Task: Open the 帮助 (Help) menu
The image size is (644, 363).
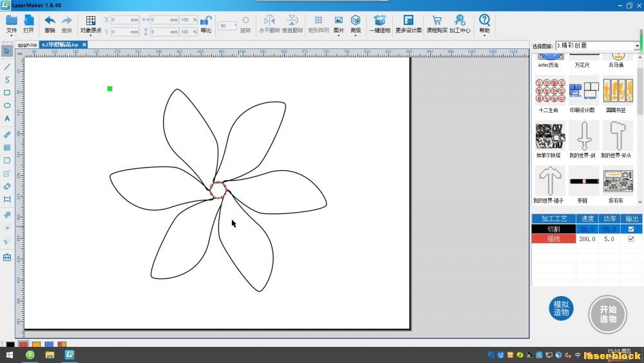Action: (x=484, y=25)
